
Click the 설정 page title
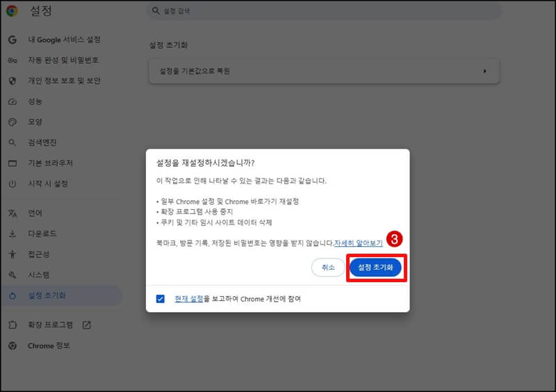41,10
